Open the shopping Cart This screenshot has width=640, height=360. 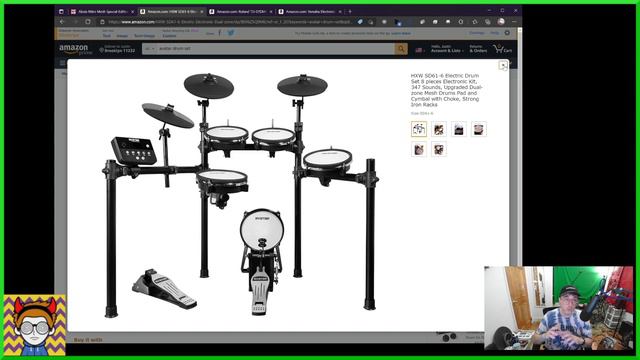(x=502, y=49)
